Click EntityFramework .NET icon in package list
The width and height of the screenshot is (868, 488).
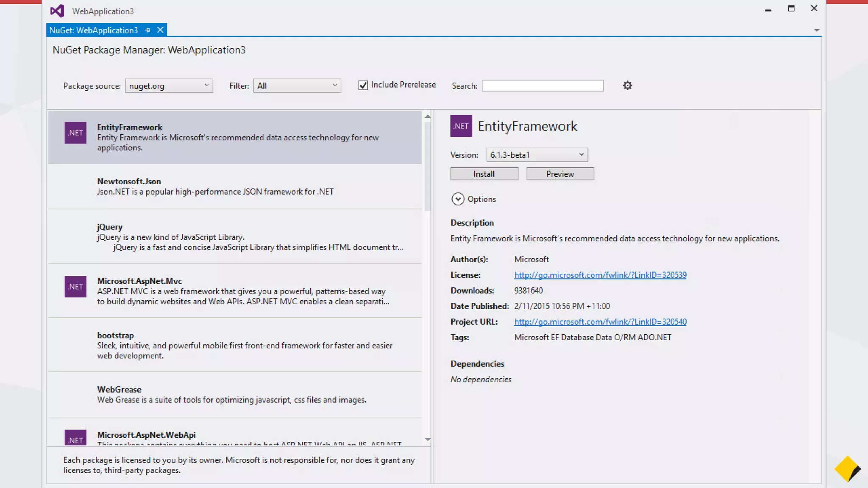tap(75, 133)
